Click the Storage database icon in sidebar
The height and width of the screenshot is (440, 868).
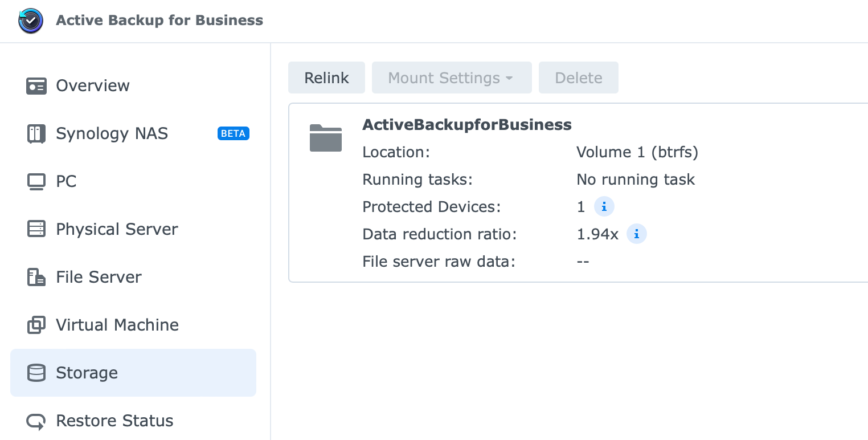(x=36, y=373)
